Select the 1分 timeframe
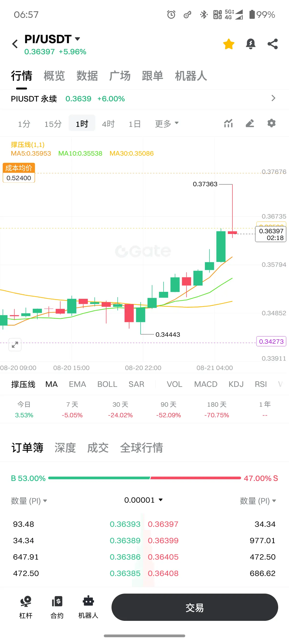The image size is (289, 644). point(24,124)
